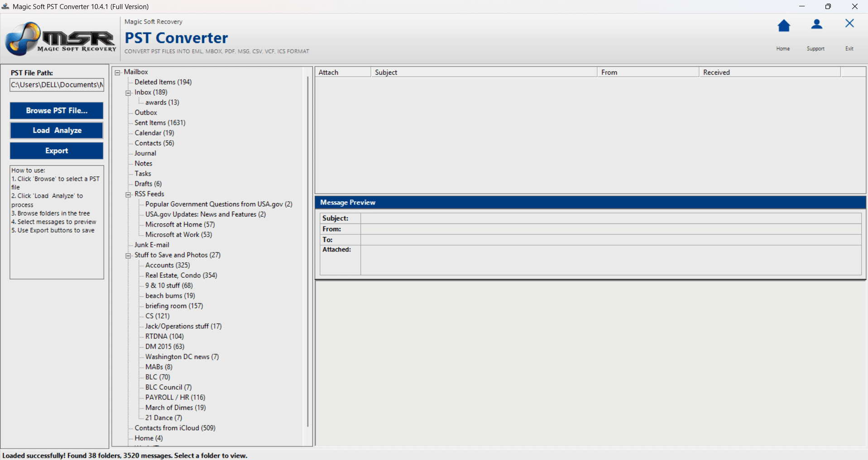Sort messages by the From column header
868x460 pixels.
pos(648,72)
